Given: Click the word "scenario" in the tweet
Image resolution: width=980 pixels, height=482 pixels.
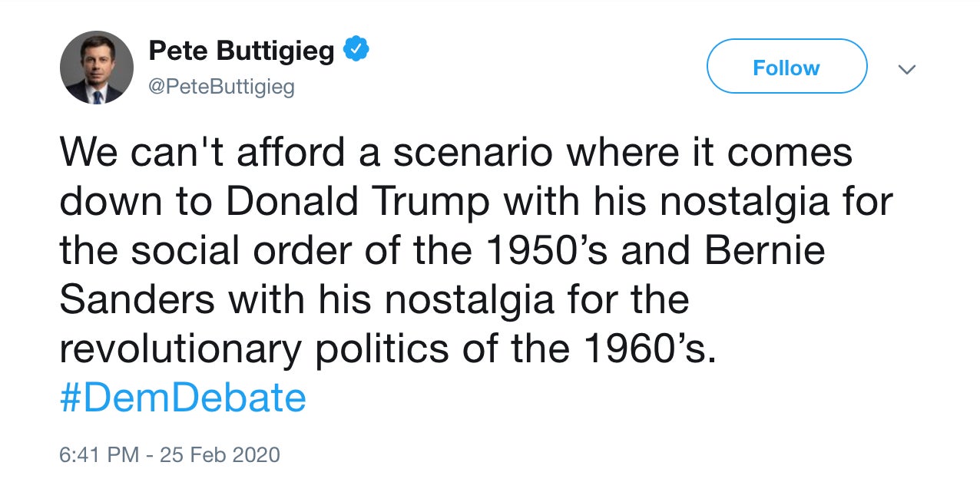Looking at the screenshot, I should pos(472,153).
